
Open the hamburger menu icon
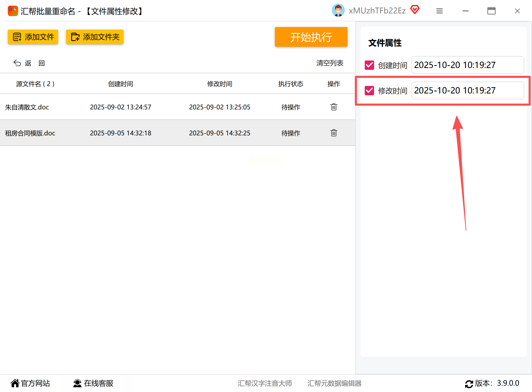(439, 11)
